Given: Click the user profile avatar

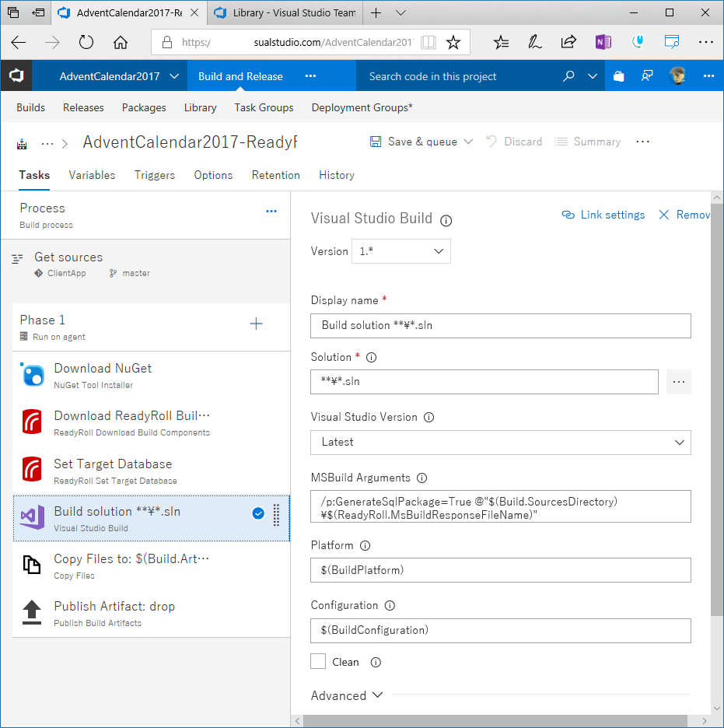Looking at the screenshot, I should [677, 75].
